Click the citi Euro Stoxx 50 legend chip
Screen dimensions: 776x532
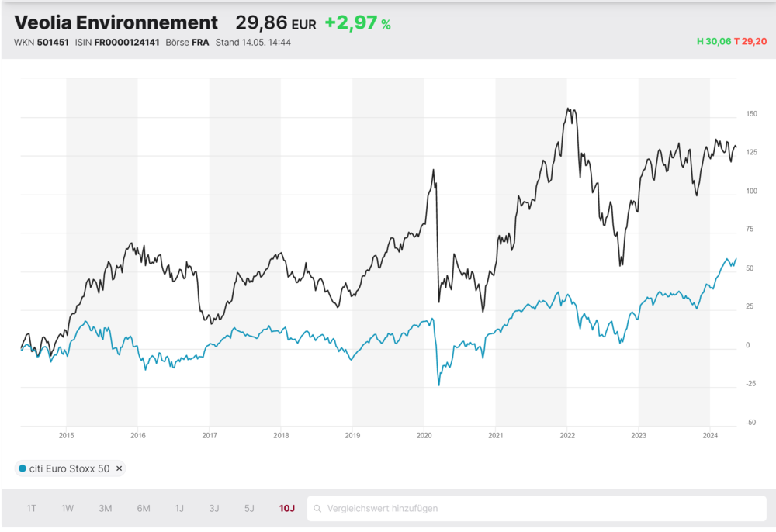70,468
